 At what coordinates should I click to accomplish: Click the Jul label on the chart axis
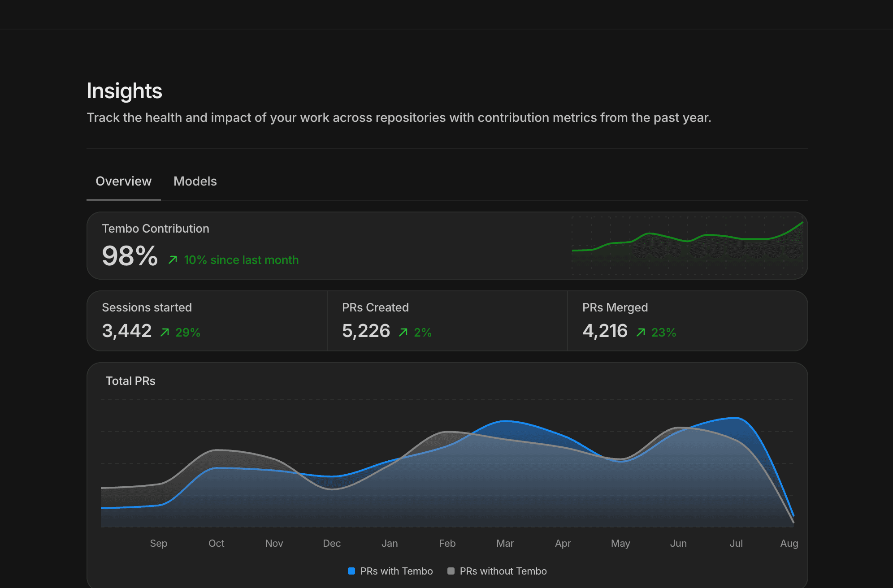click(x=736, y=543)
